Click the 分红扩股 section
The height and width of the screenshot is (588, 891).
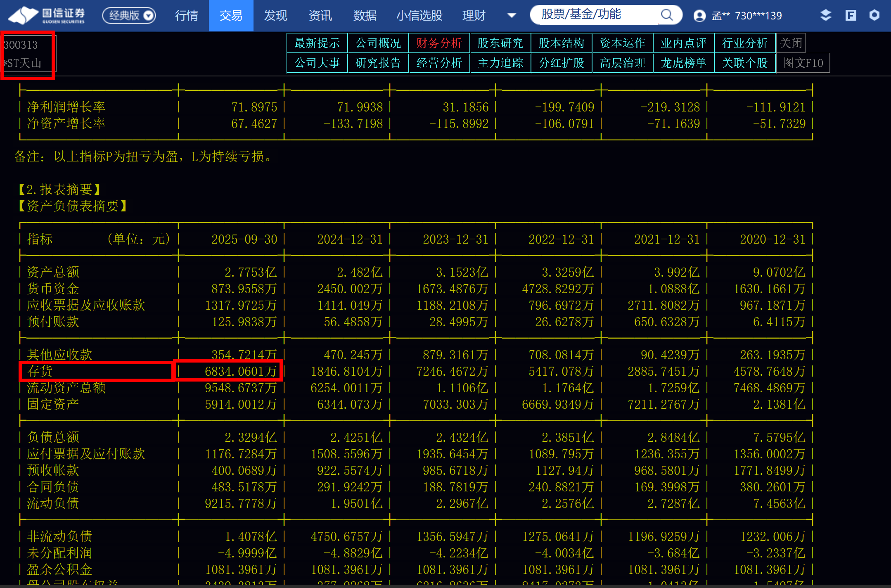pyautogui.click(x=561, y=63)
